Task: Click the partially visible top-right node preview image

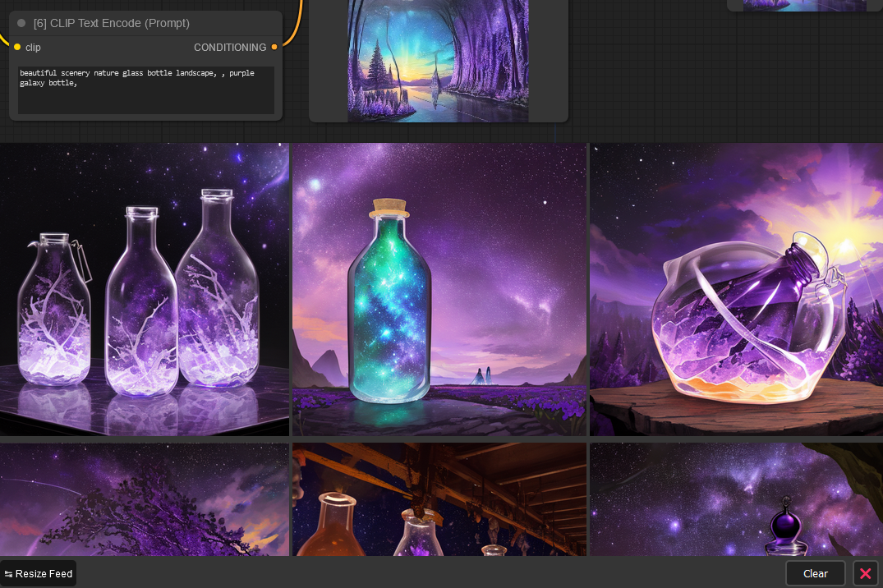Action: pyautogui.click(x=804, y=5)
